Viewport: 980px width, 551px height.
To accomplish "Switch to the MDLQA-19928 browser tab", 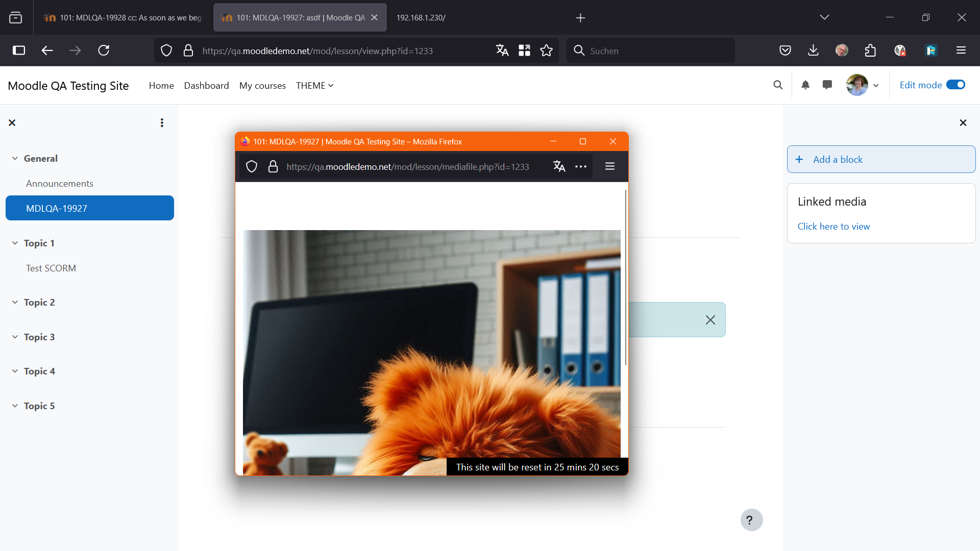I will 122,18.
